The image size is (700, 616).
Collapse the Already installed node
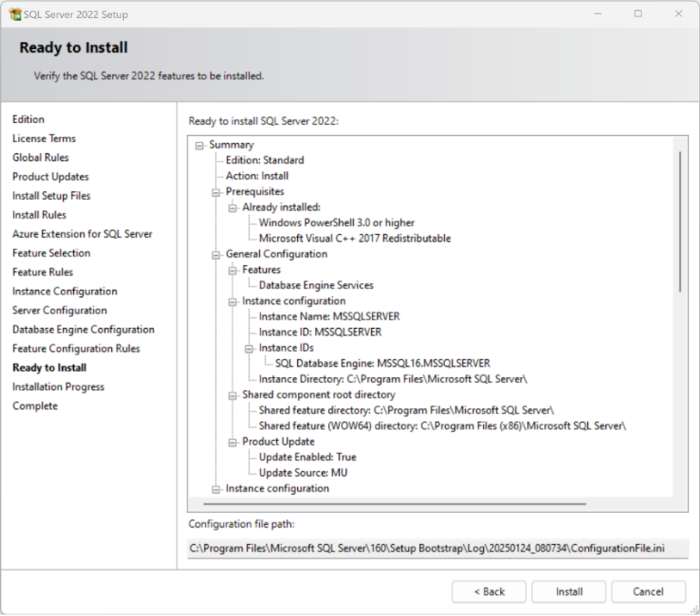[x=232, y=208]
